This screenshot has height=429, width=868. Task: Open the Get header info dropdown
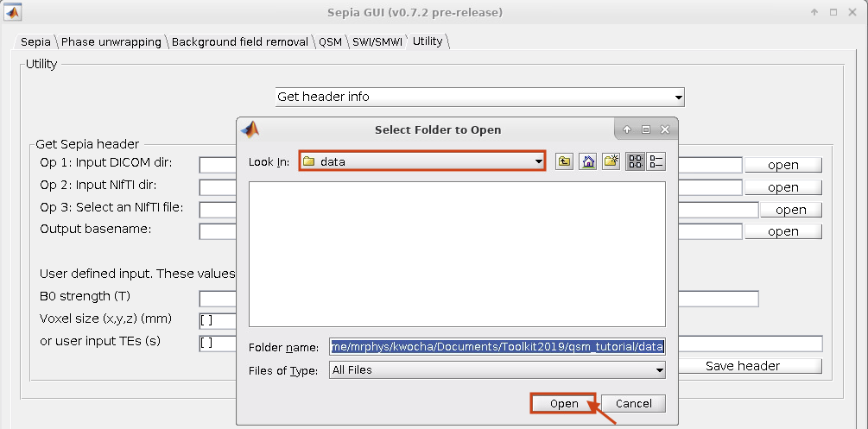click(x=480, y=97)
